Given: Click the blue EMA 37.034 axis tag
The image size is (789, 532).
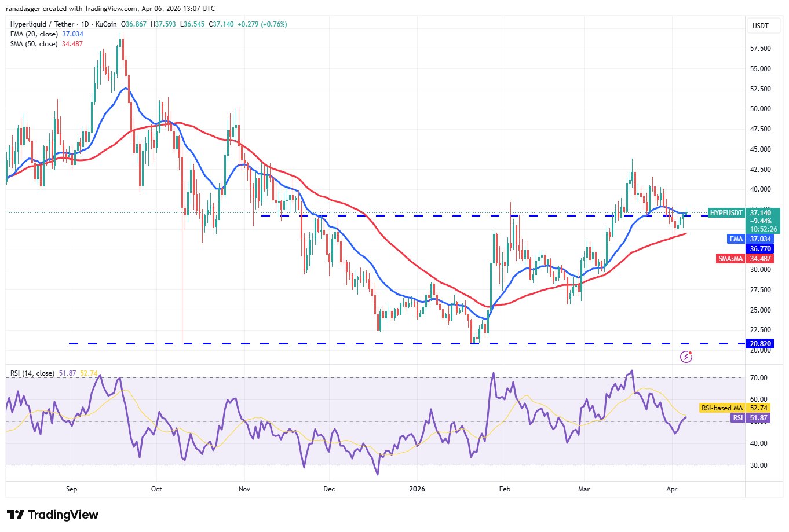Looking at the screenshot, I should pyautogui.click(x=736, y=239).
